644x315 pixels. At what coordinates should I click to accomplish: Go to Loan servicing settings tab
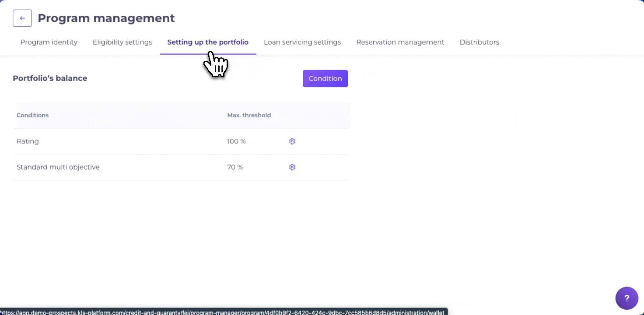302,42
